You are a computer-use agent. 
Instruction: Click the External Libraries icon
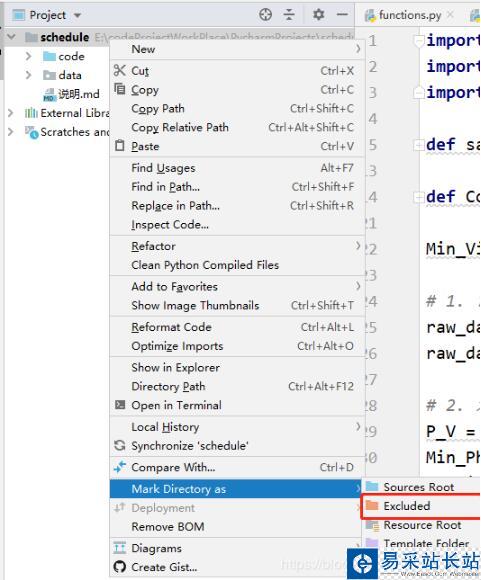(31, 113)
